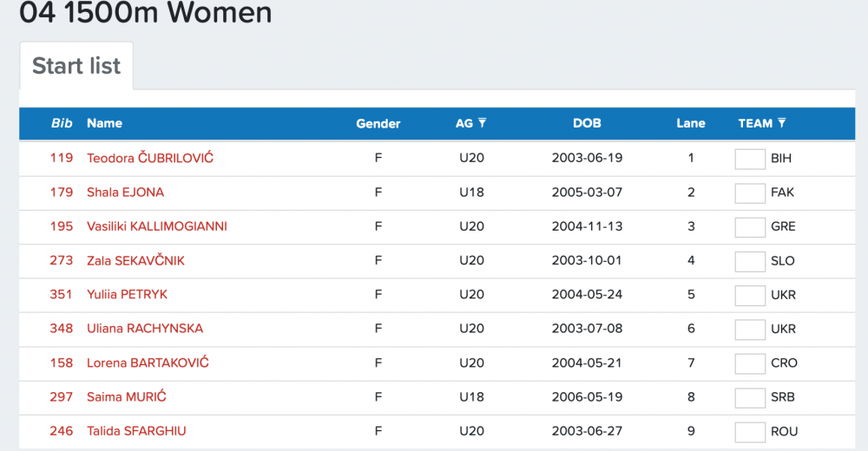Image resolution: width=868 pixels, height=451 pixels.
Task: Open Talida SFARGHIU athlete link
Action: click(x=136, y=431)
